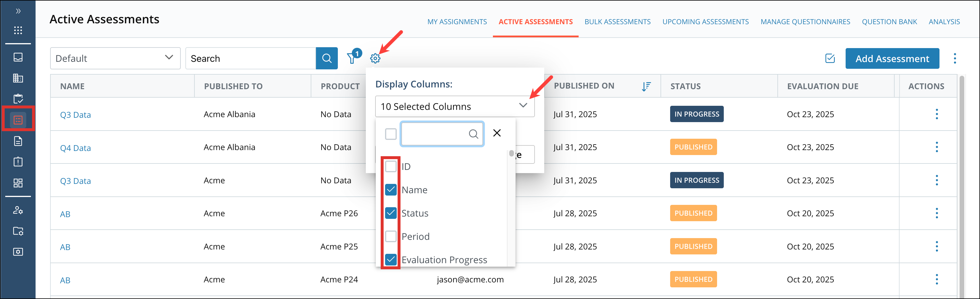
Task: Enable the ID column checkbox
Action: coord(391,166)
